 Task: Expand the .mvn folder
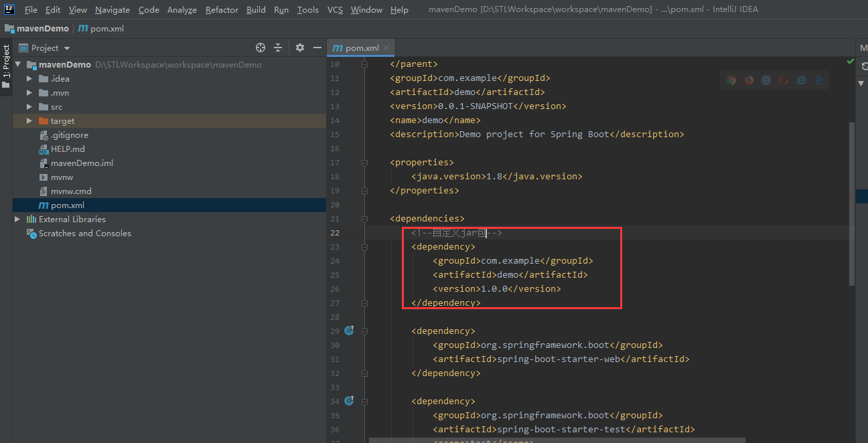coord(29,93)
